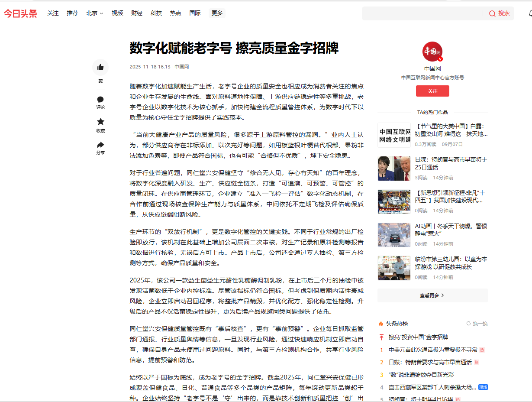Screen dimensions: 532x402
Task: Click the magnifier search icon
Action: 492,13
